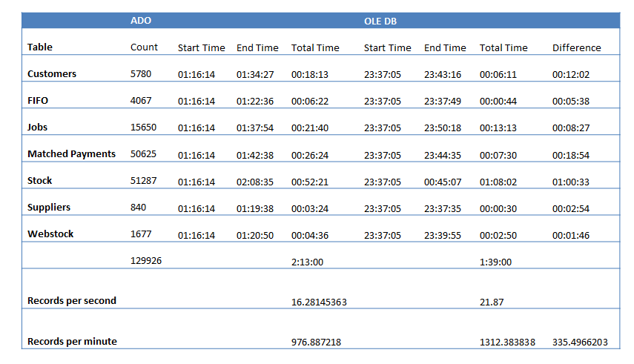The height and width of the screenshot is (364, 634).
Task: Click the Suppliers row label
Action: coord(50,208)
